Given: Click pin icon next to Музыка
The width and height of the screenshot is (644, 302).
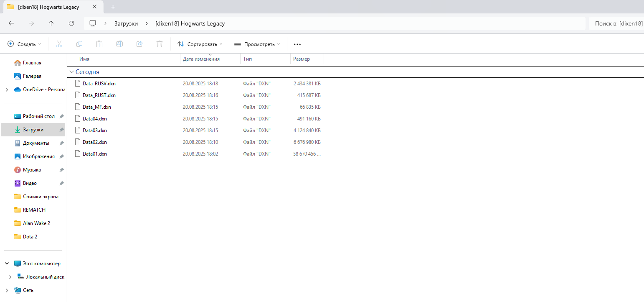Looking at the screenshot, I should (62, 170).
